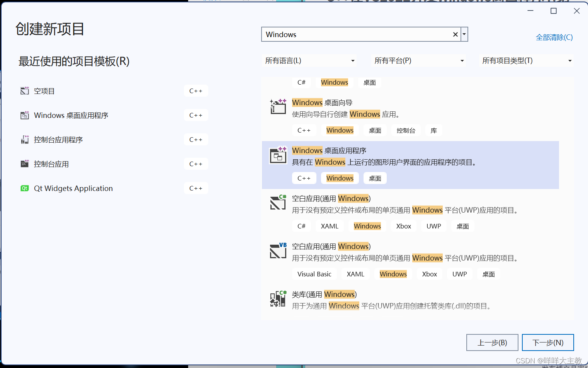The width and height of the screenshot is (588, 368).
Task: Click the XAML tag in C# template
Action: point(330,226)
